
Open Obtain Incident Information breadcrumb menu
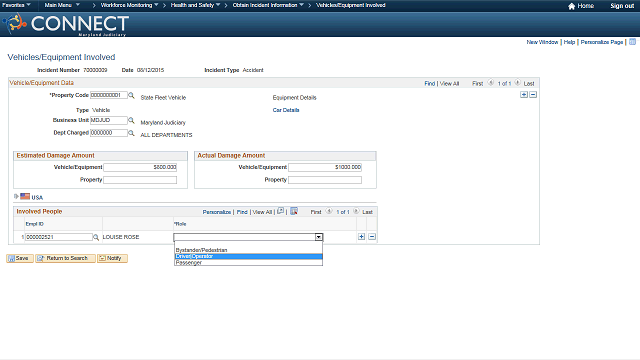click(268, 5)
